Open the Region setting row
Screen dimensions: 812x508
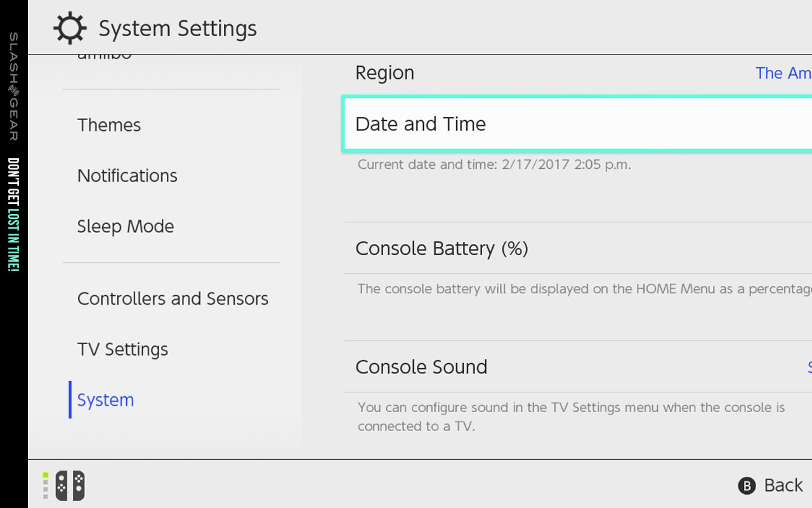pos(578,73)
